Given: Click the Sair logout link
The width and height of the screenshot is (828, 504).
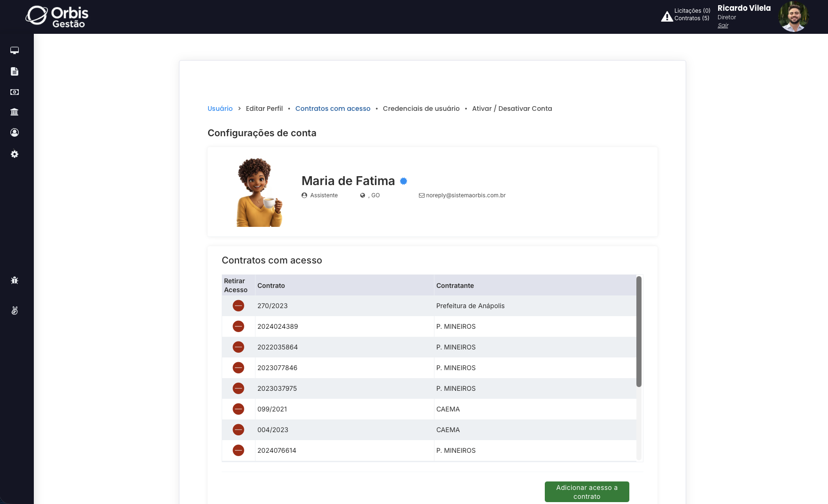Looking at the screenshot, I should [x=723, y=25].
